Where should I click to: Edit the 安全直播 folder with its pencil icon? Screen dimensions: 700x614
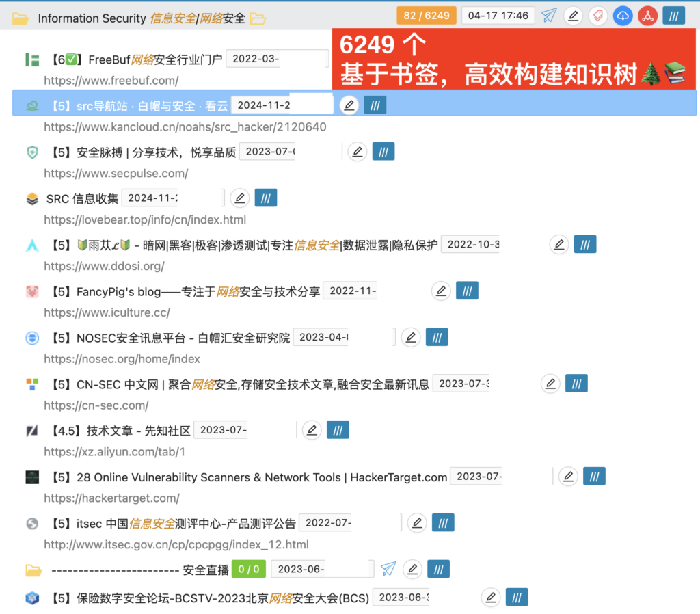412,570
